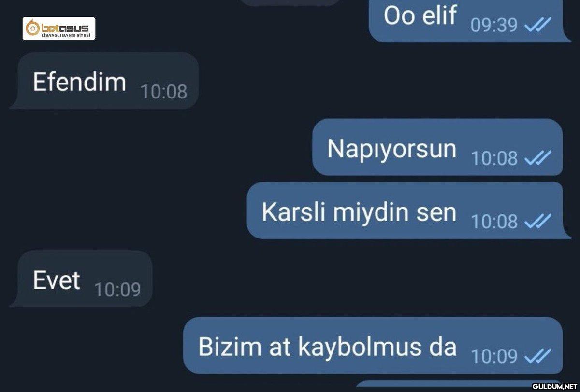Click the partially visible bubble at the bottom
This screenshot has width=580, height=392.
point(442,386)
